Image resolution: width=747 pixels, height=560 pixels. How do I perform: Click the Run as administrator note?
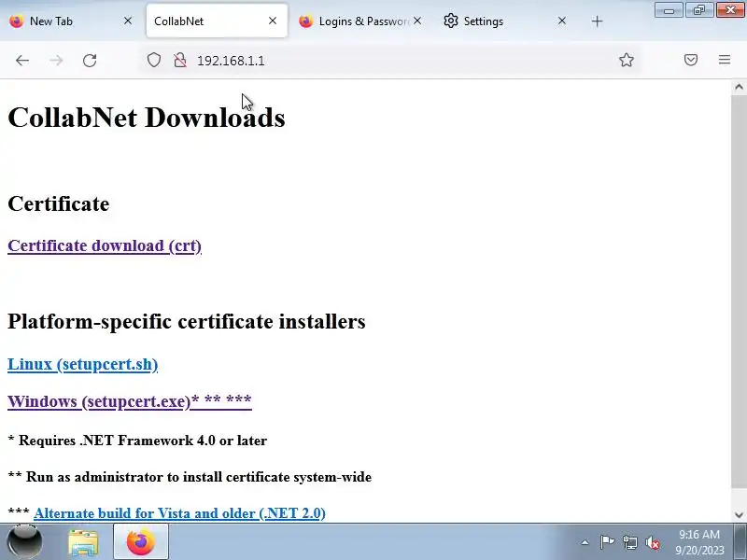[x=190, y=477]
